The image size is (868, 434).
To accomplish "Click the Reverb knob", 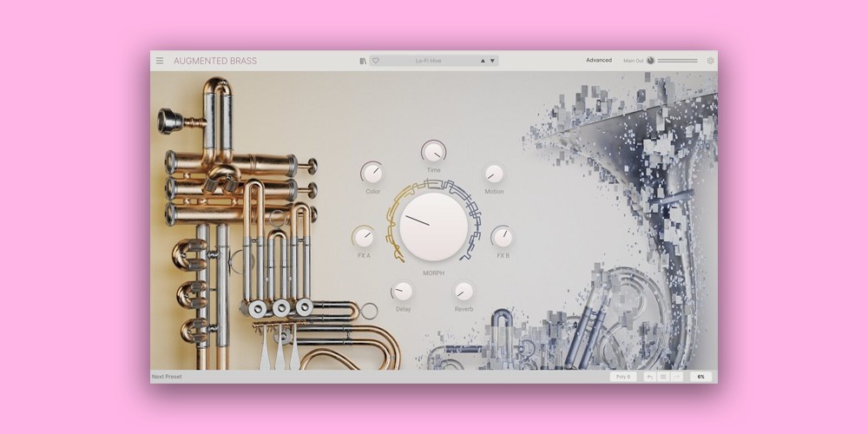I will click(464, 291).
